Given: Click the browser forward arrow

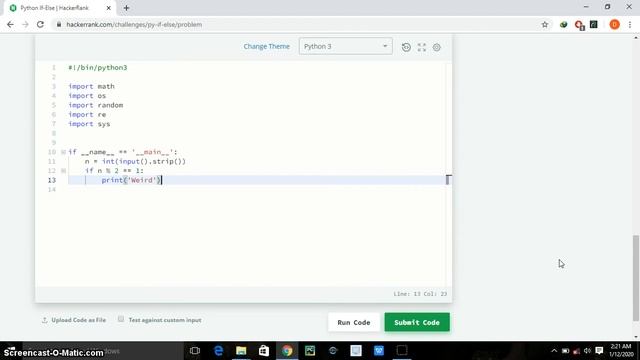Looking at the screenshot, I should [25, 24].
